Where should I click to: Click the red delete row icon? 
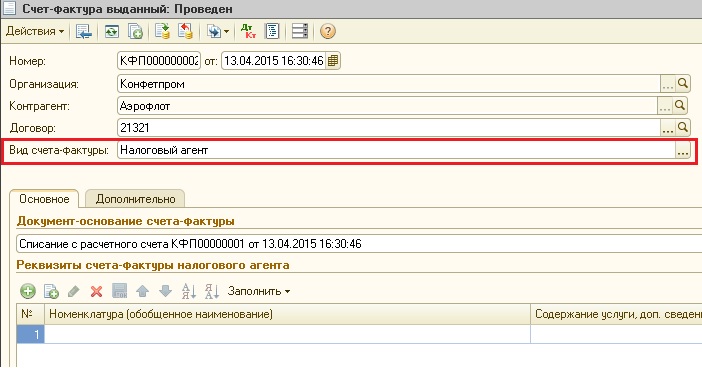(x=96, y=291)
